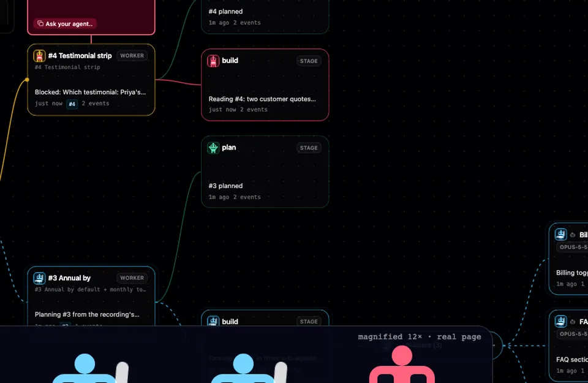Click the "build" title on the blue stage card
This screenshot has width=588, height=383.
pos(230,322)
